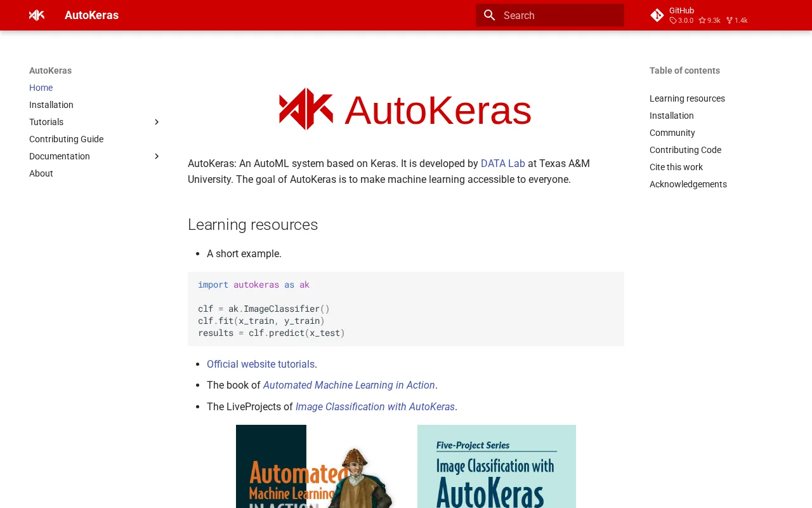The height and width of the screenshot is (508, 812).
Task: Click the AutoKeras header title text
Action: pyautogui.click(x=91, y=15)
